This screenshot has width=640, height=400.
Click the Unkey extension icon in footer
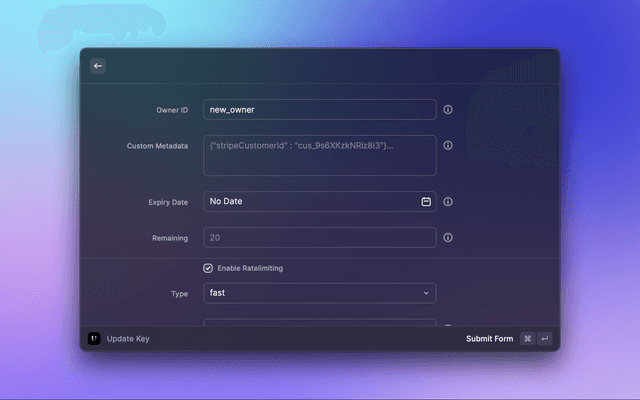tap(94, 339)
